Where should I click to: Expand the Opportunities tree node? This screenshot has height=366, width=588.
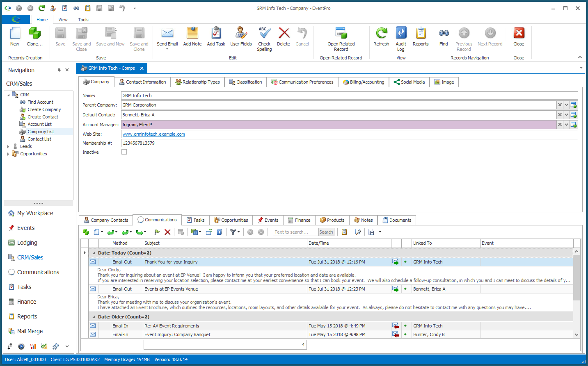click(8, 154)
